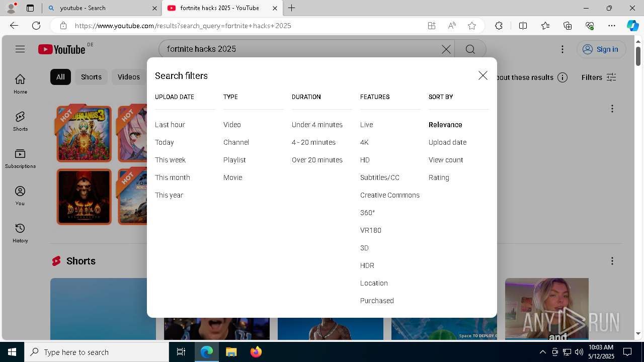
Task: Enable the 360° feature filter
Action: tap(367, 213)
